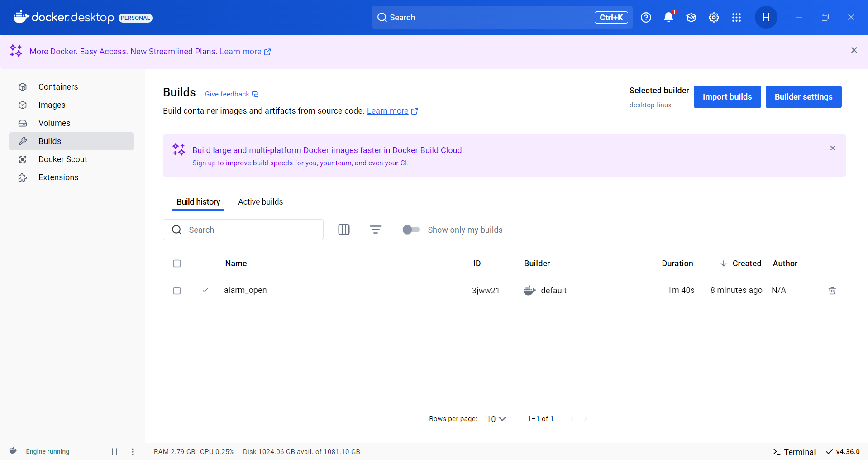Dismiss the Streamlined Plans banner

pos(854,50)
